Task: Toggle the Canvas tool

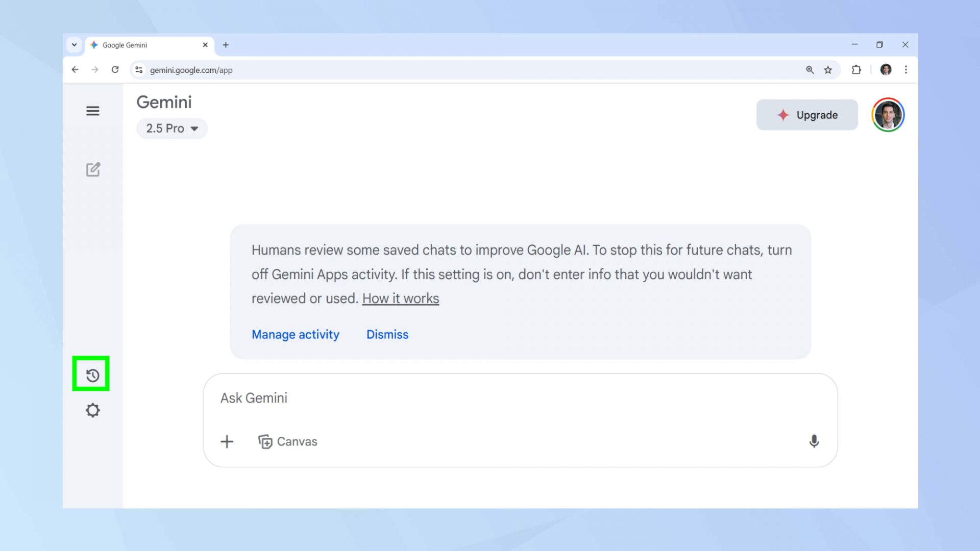Action: point(288,441)
